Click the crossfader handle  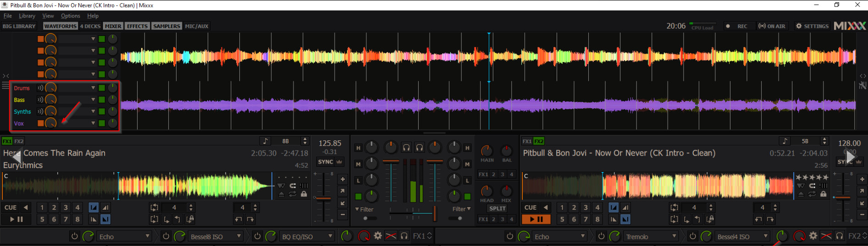(434, 213)
